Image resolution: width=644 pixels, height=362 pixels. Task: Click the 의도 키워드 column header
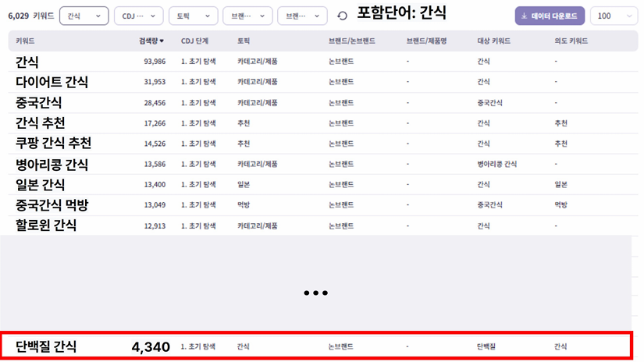571,41
